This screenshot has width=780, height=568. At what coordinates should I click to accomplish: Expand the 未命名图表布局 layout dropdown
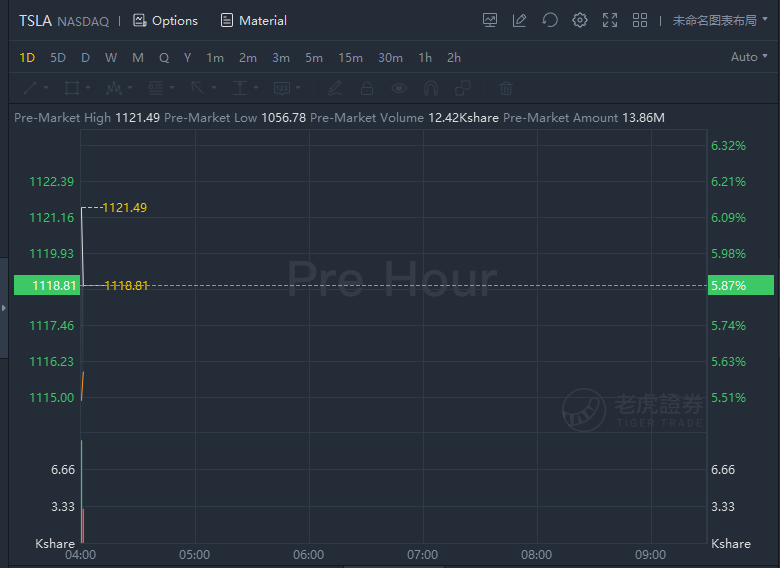pos(720,20)
